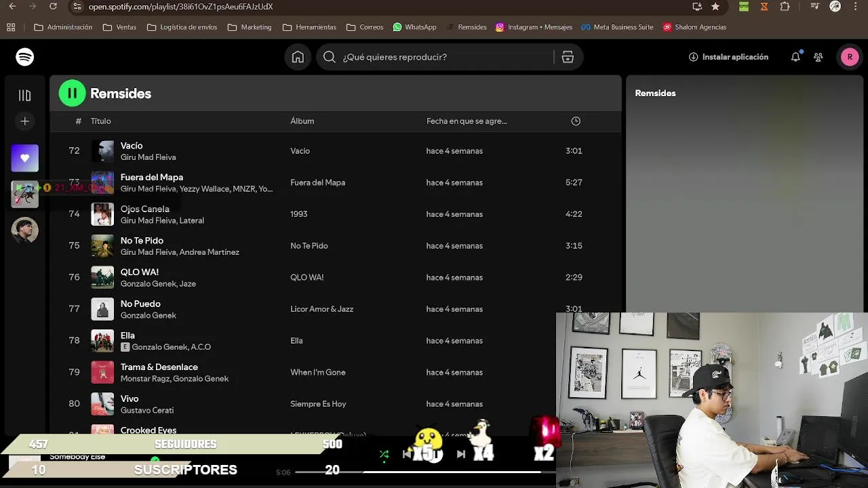Select the track QLO WA!

pyautogui.click(x=140, y=272)
